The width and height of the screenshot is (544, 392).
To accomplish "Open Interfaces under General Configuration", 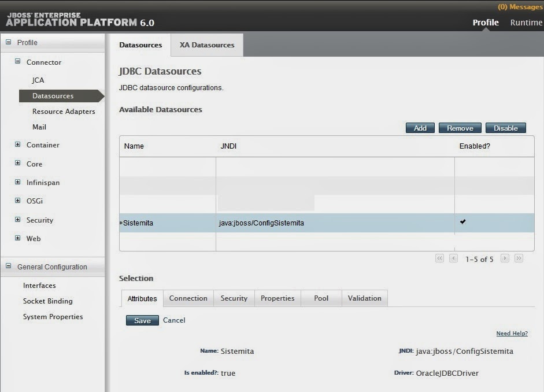I will pos(39,286).
